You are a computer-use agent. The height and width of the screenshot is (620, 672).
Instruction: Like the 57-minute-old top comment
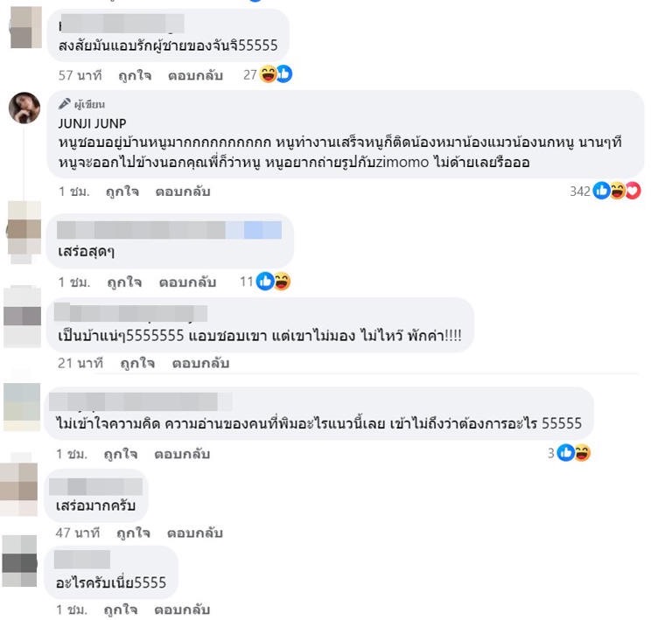point(135,75)
